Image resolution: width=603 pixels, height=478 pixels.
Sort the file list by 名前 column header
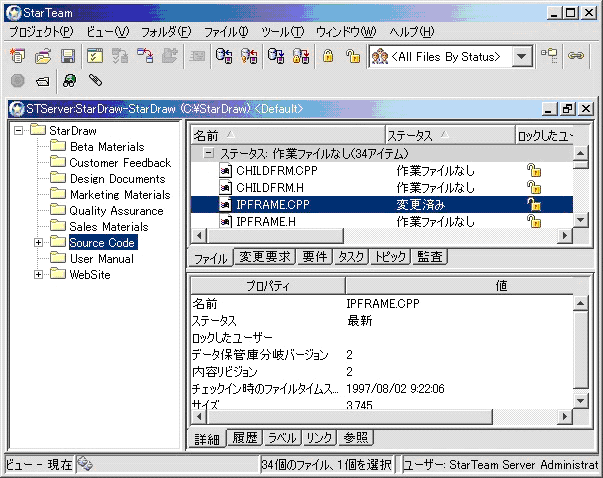pos(288,135)
